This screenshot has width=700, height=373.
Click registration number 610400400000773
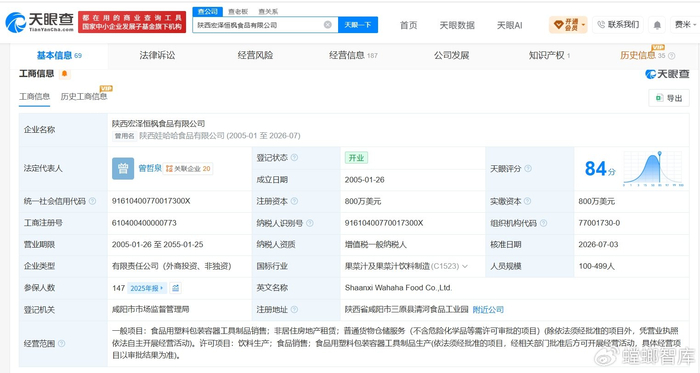pos(144,223)
